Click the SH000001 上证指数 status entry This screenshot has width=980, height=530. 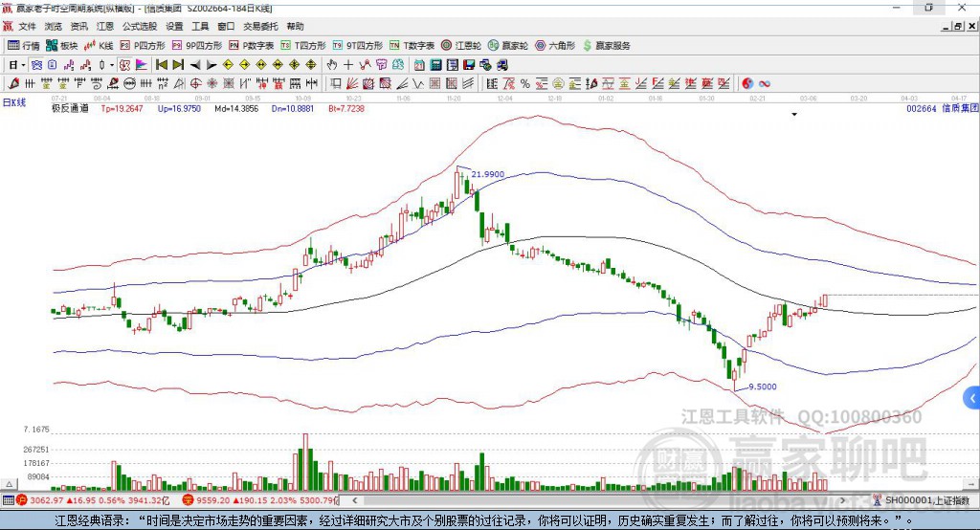922,500
